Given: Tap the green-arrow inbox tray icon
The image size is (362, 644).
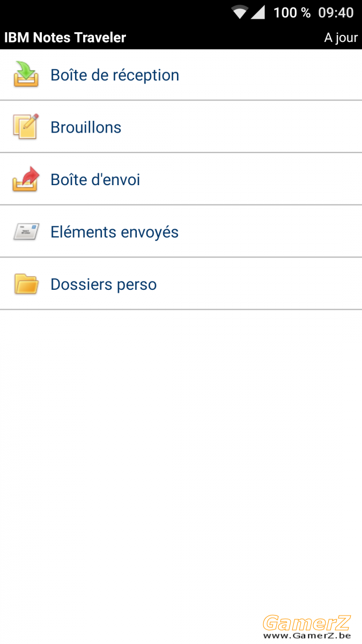Looking at the screenshot, I should tap(26, 75).
